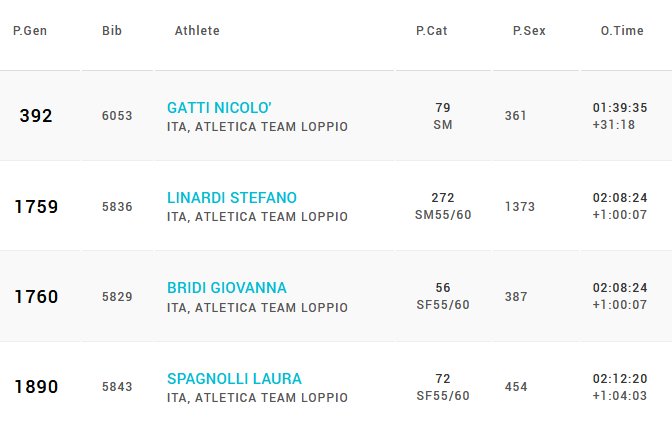Click Gatti's team ATLETICA TEAM LOPPIO text
The image size is (672, 424).
pos(271,127)
